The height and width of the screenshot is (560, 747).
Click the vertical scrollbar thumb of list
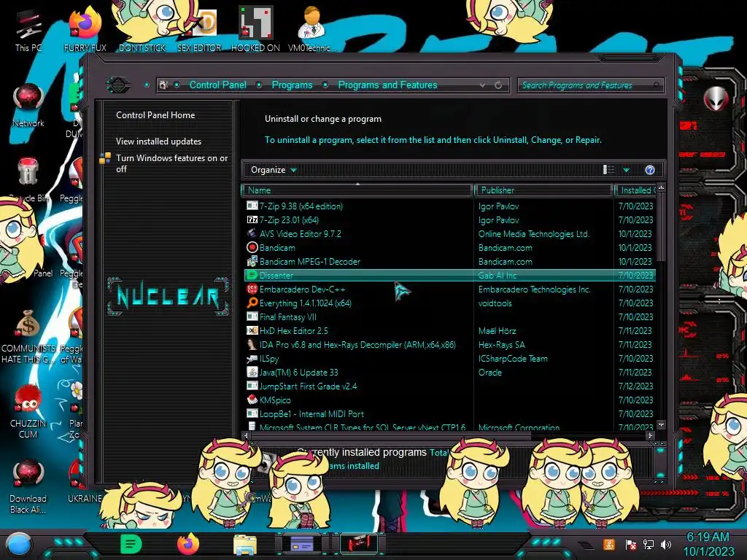[x=660, y=226]
